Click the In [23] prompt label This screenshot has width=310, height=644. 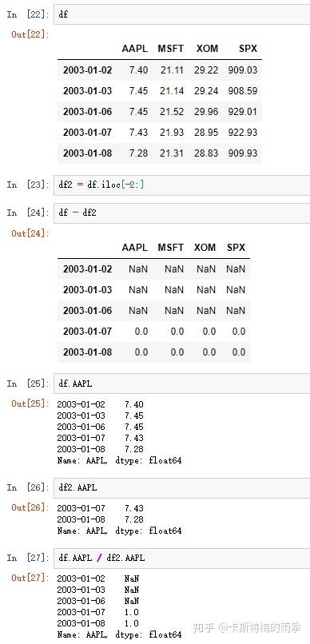click(x=27, y=185)
